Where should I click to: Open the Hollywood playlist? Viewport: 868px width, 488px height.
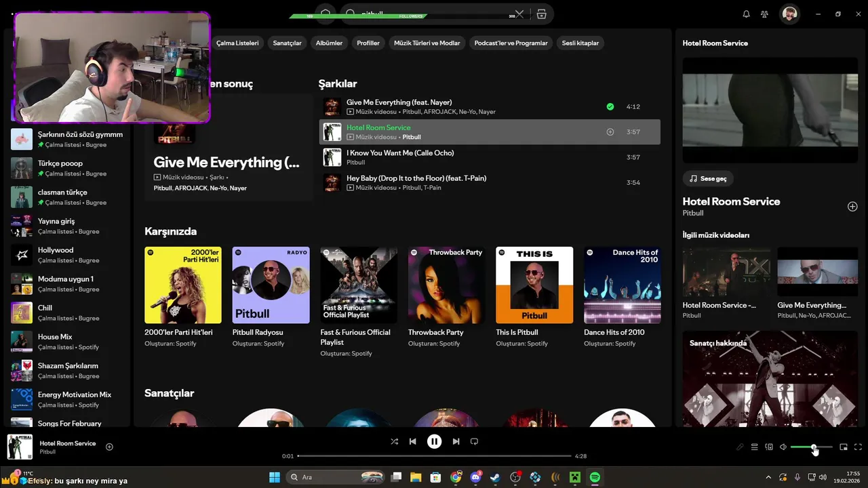tap(67, 255)
